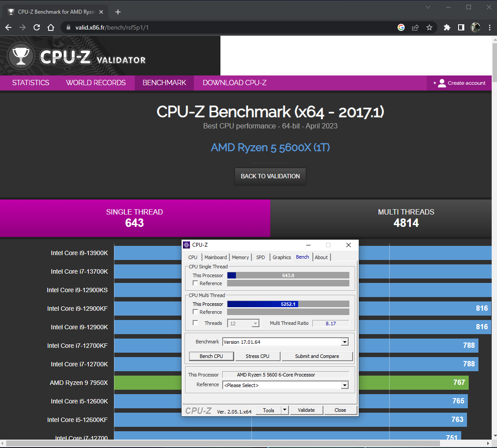Click the Validate button
The width and height of the screenshot is (497, 448).
coord(306,410)
